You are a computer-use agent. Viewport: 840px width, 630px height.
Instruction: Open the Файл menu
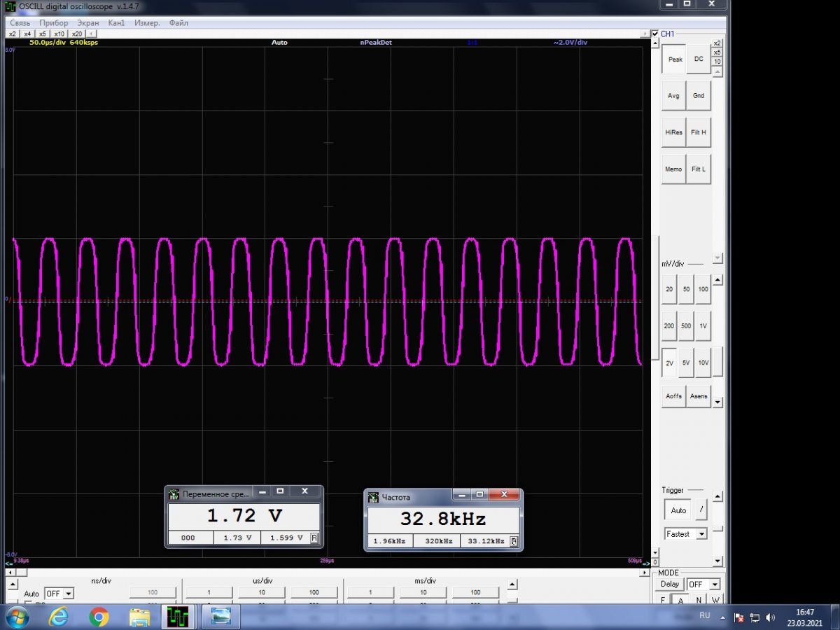(178, 23)
